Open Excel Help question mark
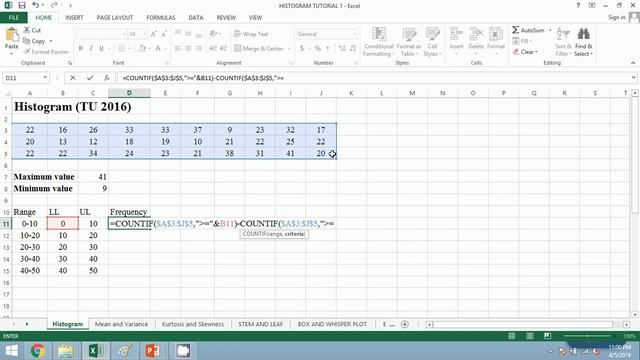Screen dimensions: 640x360 click(x=578, y=5)
